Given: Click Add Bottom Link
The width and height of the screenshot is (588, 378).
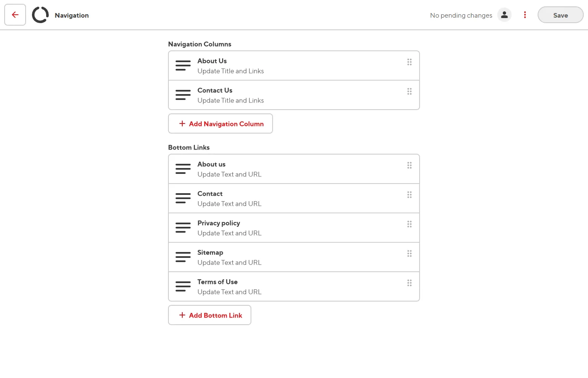Looking at the screenshot, I should coord(210,315).
